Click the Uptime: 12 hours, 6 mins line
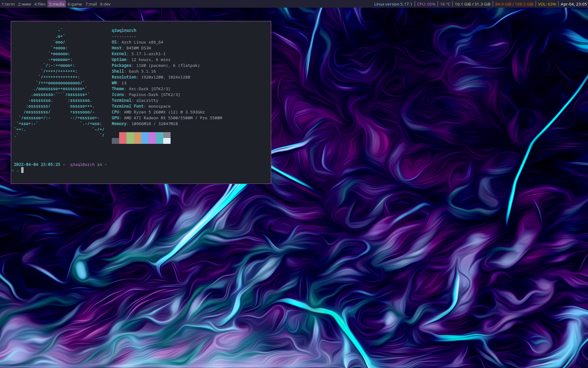This screenshot has height=368, width=588. [141, 59]
